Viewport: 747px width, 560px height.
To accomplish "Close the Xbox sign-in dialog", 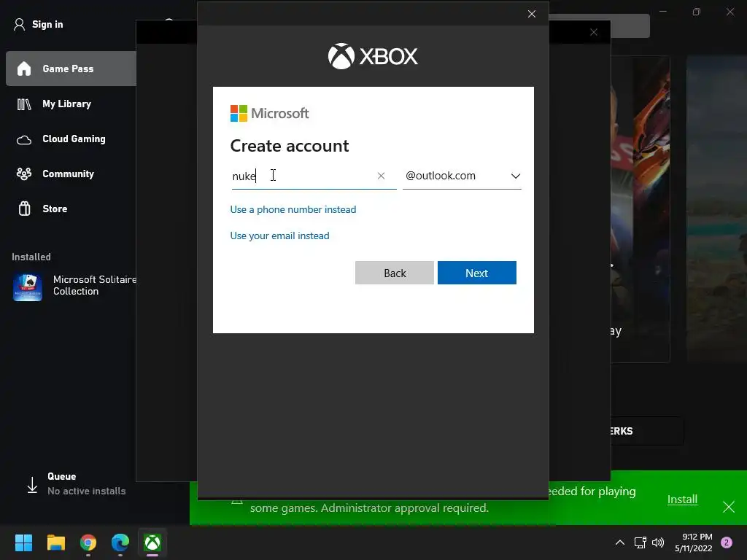I will (532, 14).
